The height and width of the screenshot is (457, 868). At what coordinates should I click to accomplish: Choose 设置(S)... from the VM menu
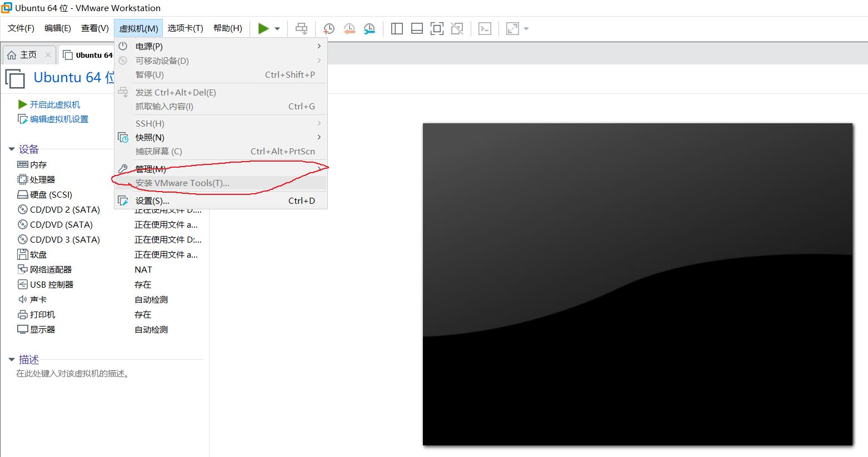(221, 200)
